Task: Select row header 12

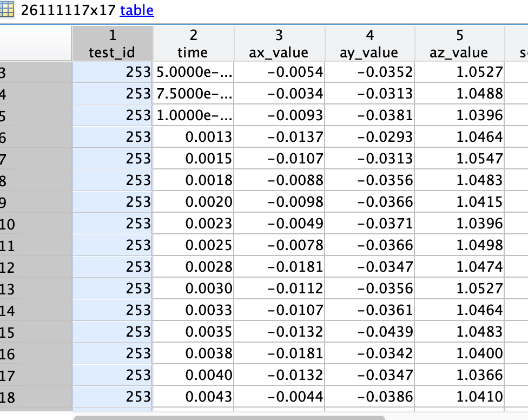Action: (36, 267)
